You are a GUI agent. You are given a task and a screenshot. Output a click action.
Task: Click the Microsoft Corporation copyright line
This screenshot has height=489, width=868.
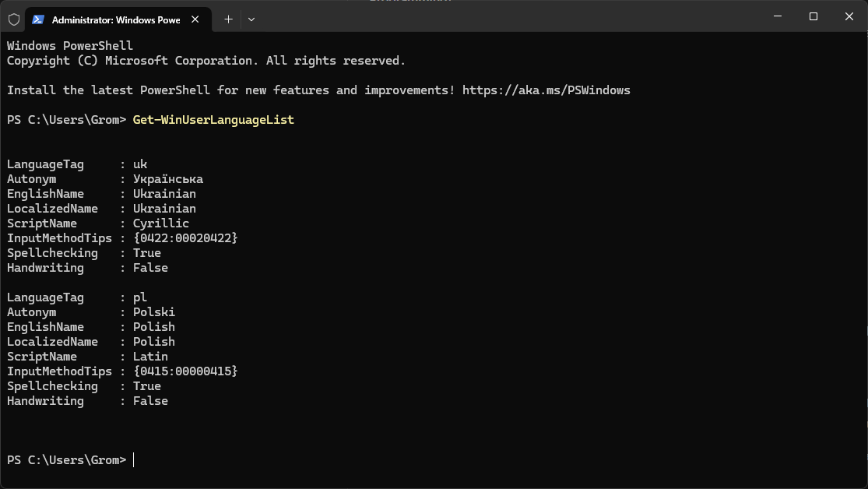click(x=206, y=61)
